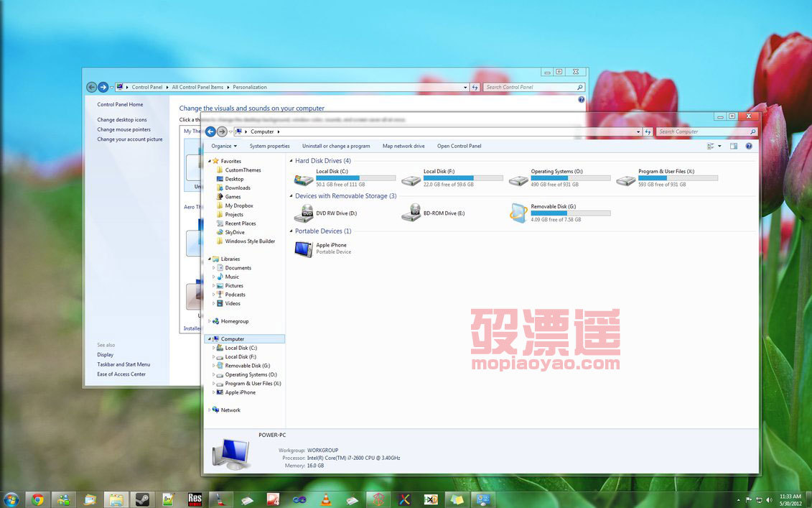This screenshot has height=508, width=812.
Task: Launch Google Chrome from the taskbar
Action: tap(38, 499)
